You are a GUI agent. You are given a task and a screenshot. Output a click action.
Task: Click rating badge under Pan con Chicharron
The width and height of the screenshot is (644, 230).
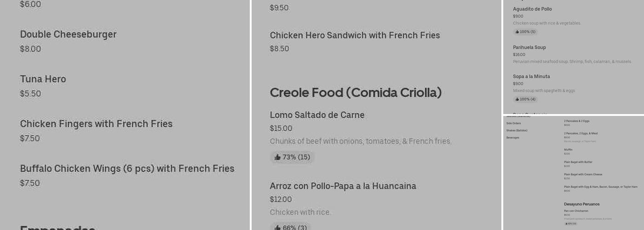point(571,224)
